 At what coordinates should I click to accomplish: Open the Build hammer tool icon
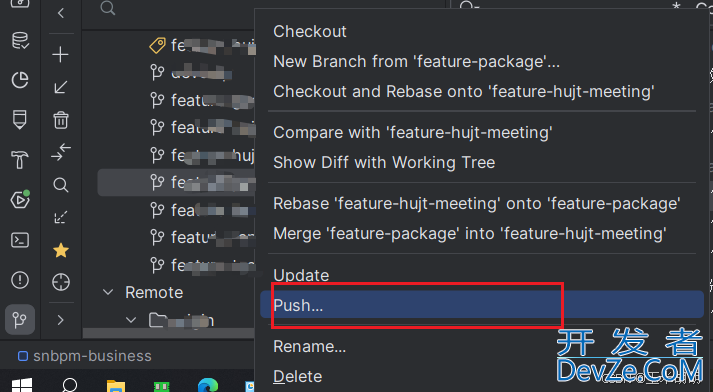coord(20,160)
